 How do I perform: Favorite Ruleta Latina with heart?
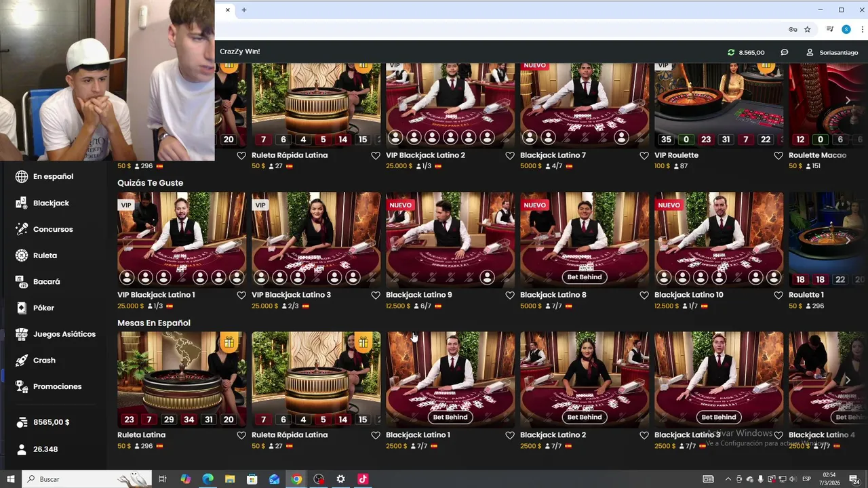click(x=241, y=436)
